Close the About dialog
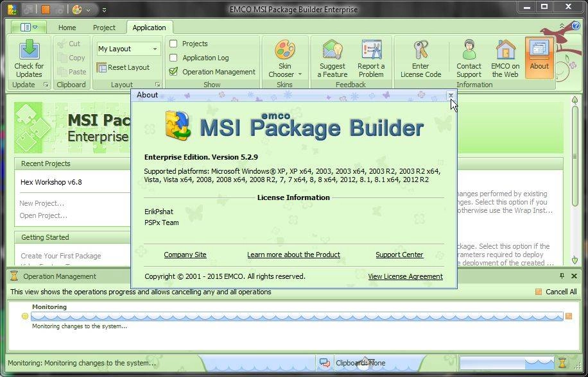 451,96
